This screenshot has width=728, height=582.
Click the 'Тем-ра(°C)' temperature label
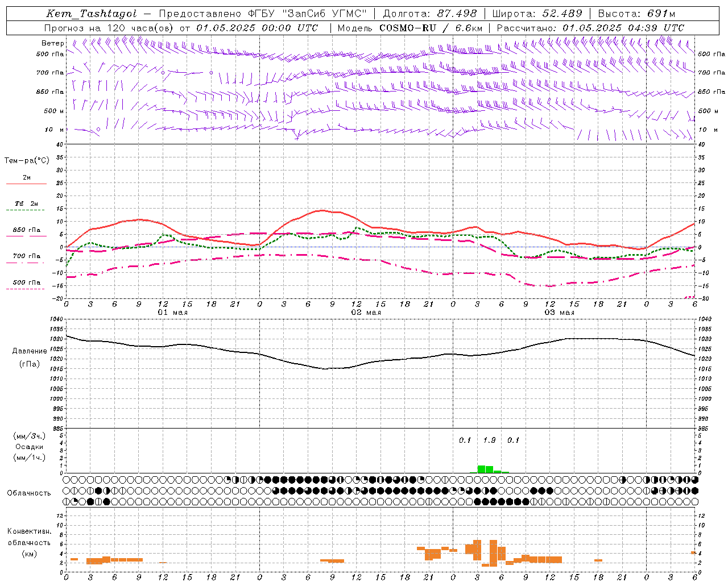(x=27, y=161)
